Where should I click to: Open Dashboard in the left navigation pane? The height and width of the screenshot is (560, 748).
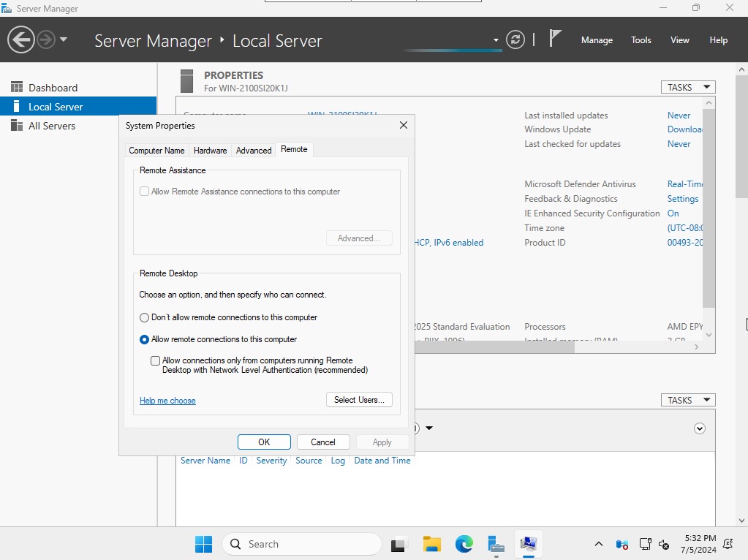53,88
